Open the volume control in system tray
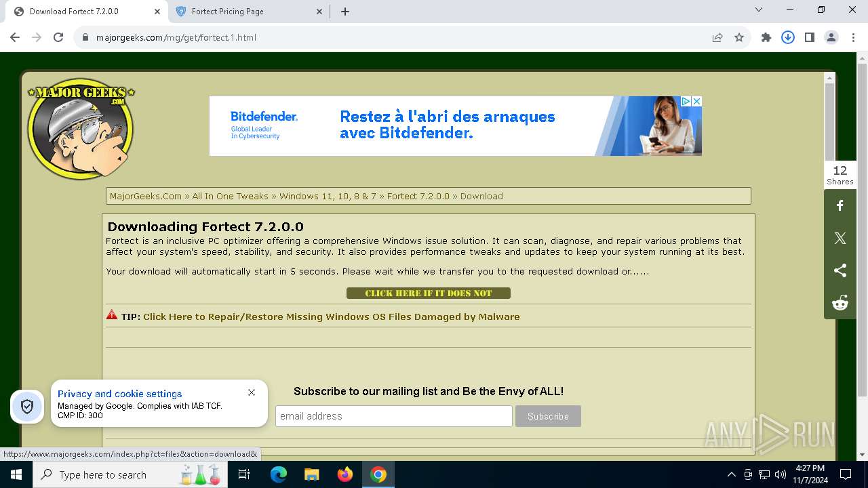 click(781, 474)
